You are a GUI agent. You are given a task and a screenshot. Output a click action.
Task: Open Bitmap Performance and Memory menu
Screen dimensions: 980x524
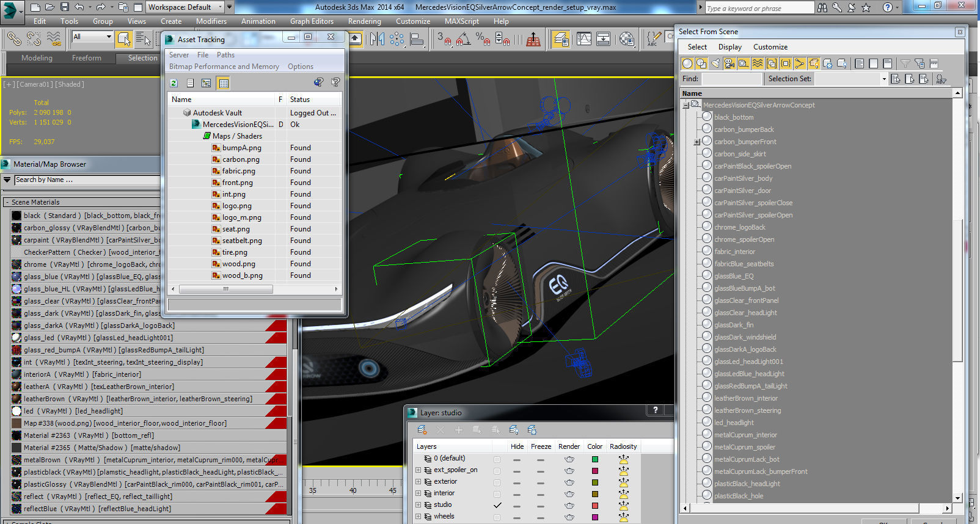224,67
